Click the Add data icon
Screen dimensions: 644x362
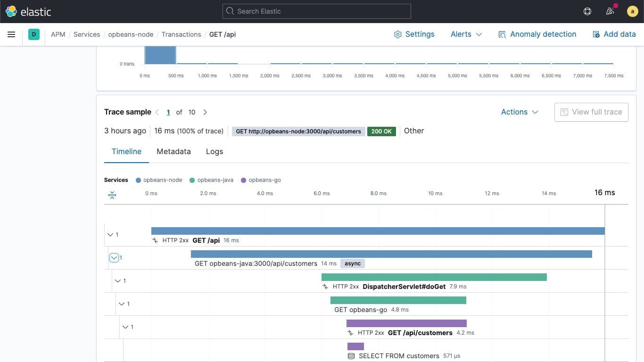596,34
